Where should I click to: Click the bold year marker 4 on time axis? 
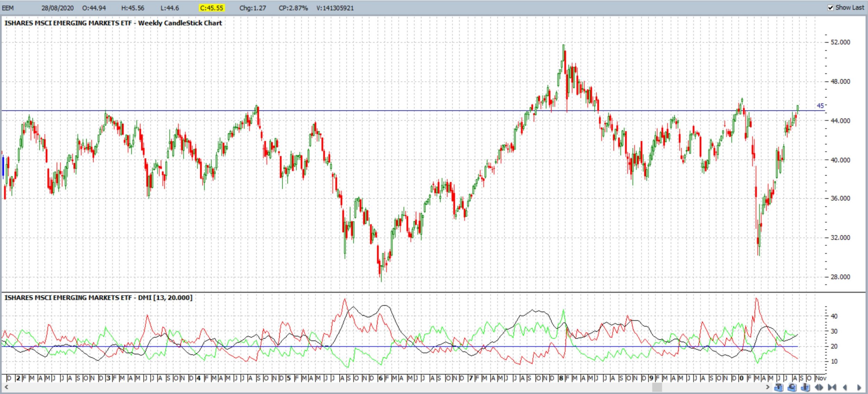pyautogui.click(x=199, y=378)
